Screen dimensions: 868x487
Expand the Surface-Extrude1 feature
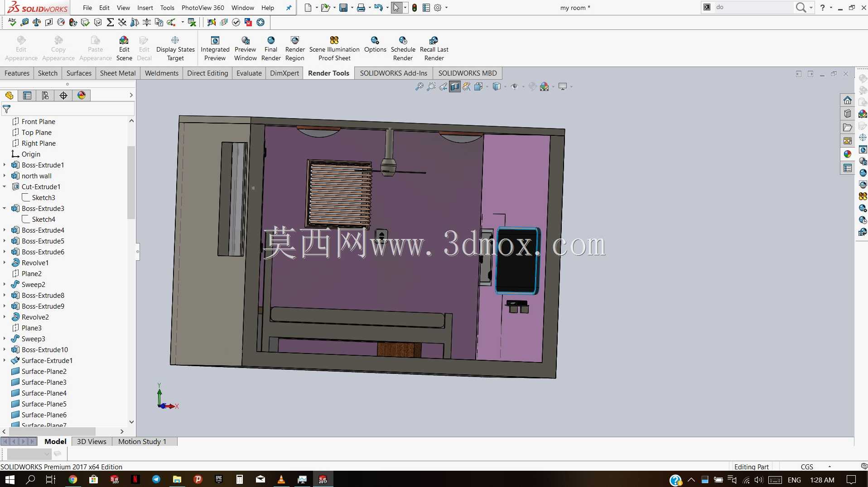[5, 361]
